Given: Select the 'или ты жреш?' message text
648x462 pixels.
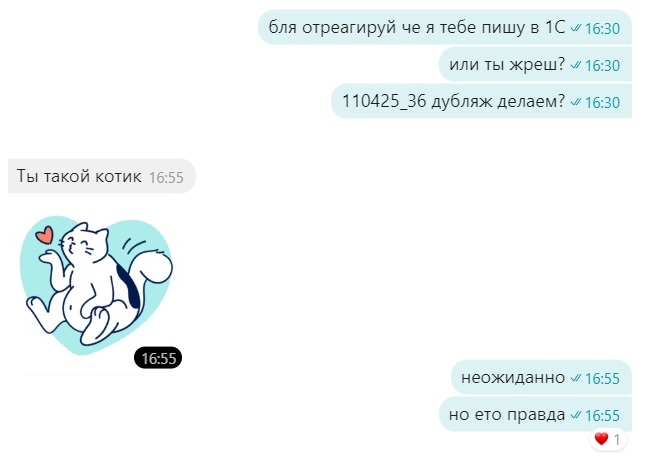Looking at the screenshot, I should 507,64.
